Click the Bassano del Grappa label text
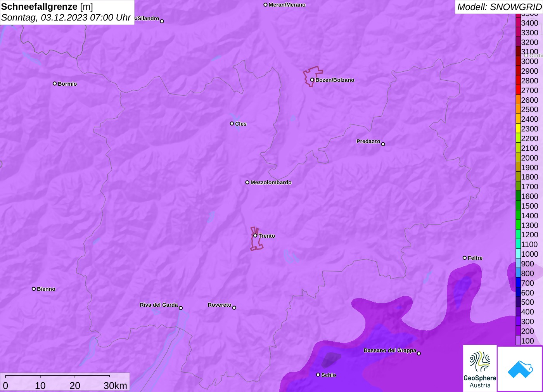Screen dimensions: 543x392 (x=390, y=350)
